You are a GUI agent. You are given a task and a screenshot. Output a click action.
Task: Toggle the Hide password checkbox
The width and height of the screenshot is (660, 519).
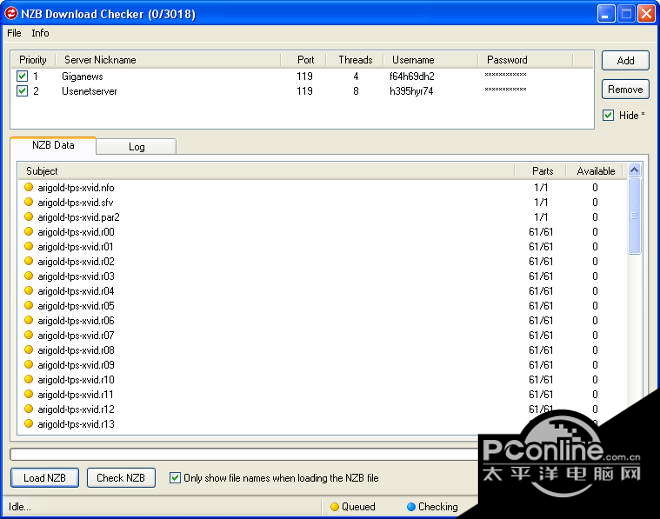pyautogui.click(x=608, y=115)
